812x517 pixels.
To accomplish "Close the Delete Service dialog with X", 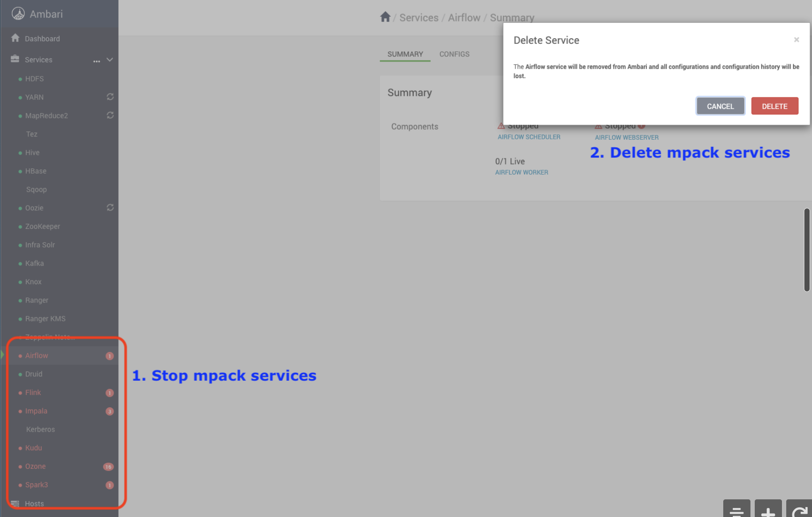I will [796, 40].
